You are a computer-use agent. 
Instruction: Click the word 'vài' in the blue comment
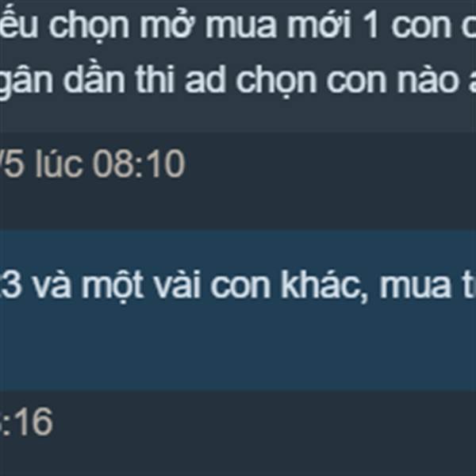(x=178, y=285)
